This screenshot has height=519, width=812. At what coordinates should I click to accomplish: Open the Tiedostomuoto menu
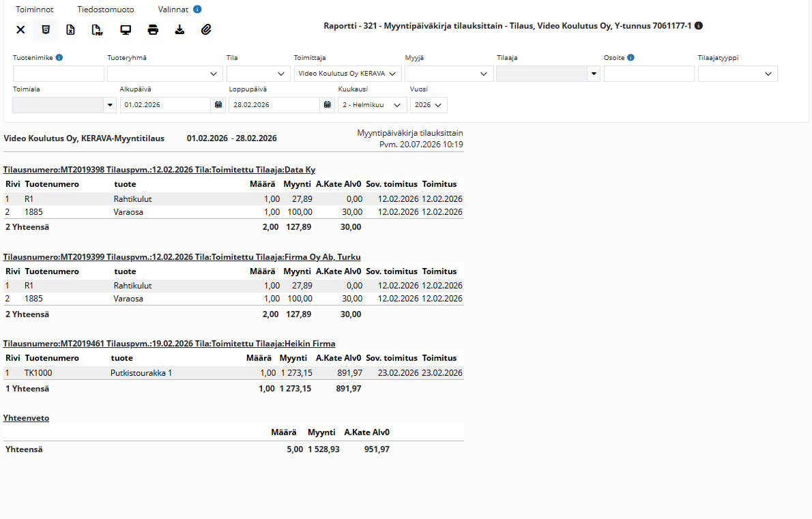[x=106, y=10]
